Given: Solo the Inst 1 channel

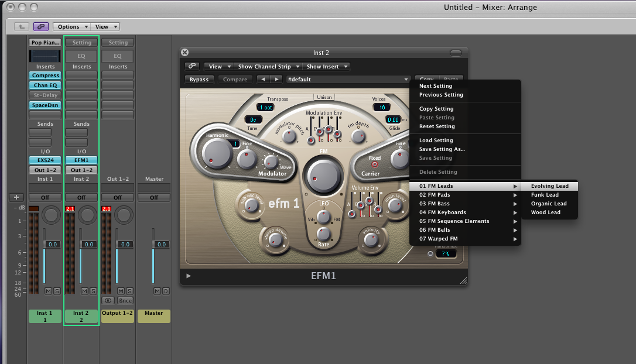Looking at the screenshot, I should coord(57,291).
